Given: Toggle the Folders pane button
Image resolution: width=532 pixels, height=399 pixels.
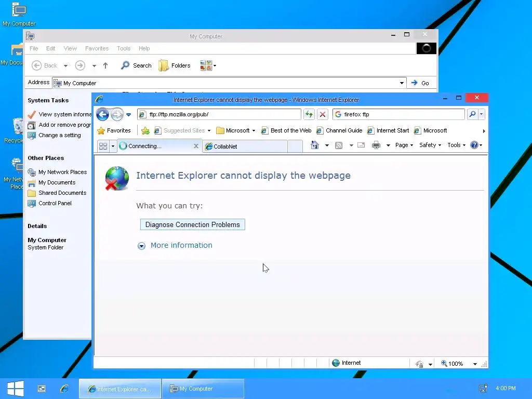Looking at the screenshot, I should point(175,65).
